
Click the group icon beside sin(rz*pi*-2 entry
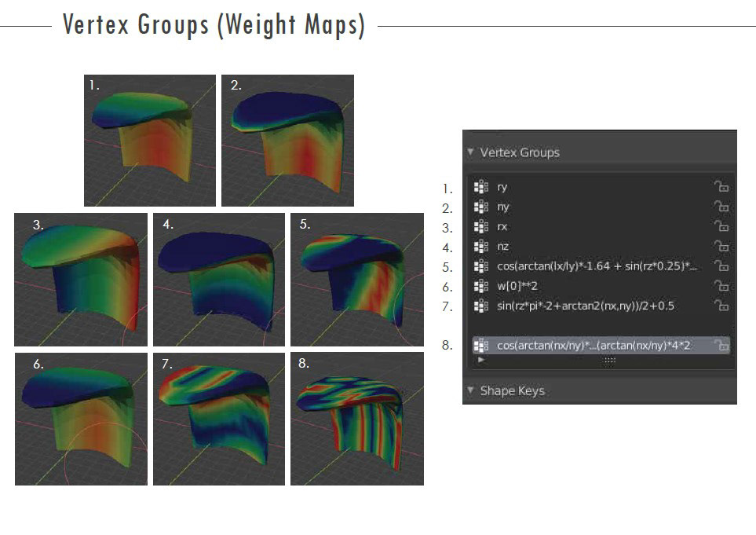click(480, 306)
